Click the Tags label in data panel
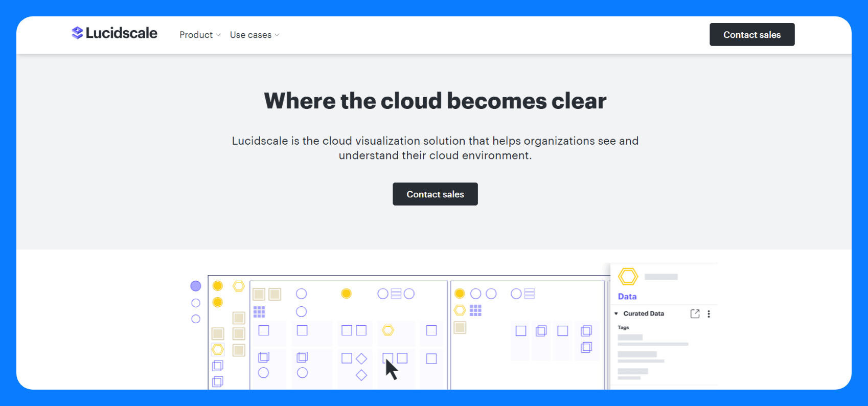The image size is (868, 406). [623, 327]
